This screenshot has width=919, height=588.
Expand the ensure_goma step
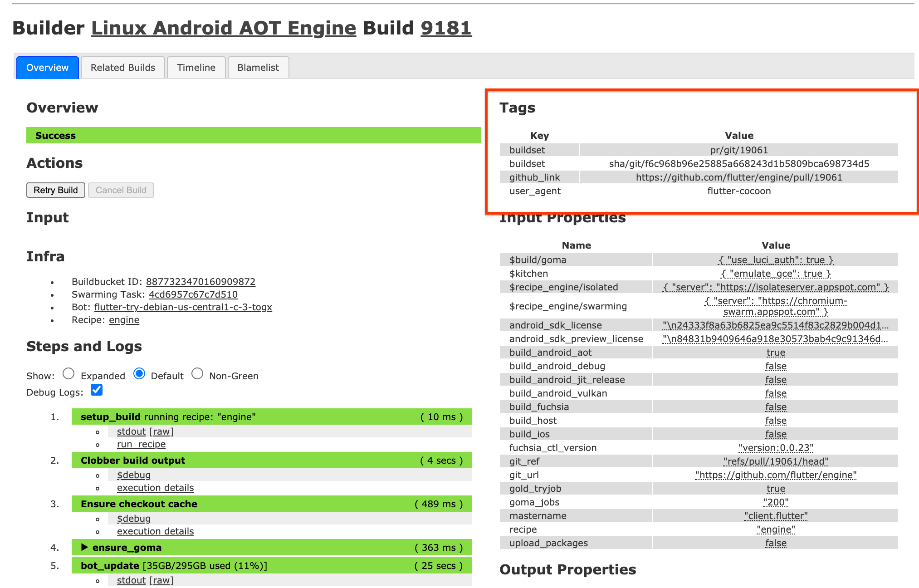point(84,547)
